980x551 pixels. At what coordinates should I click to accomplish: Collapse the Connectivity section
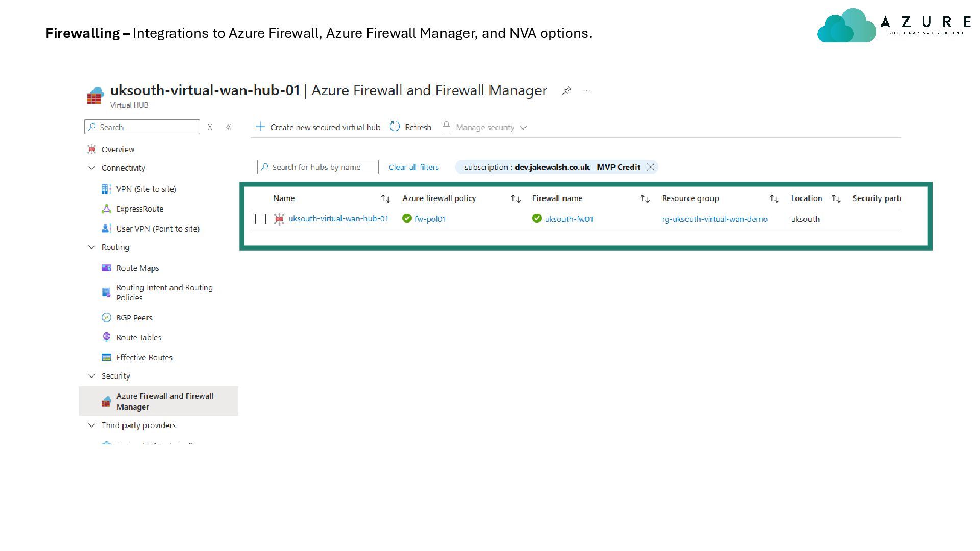pyautogui.click(x=91, y=168)
